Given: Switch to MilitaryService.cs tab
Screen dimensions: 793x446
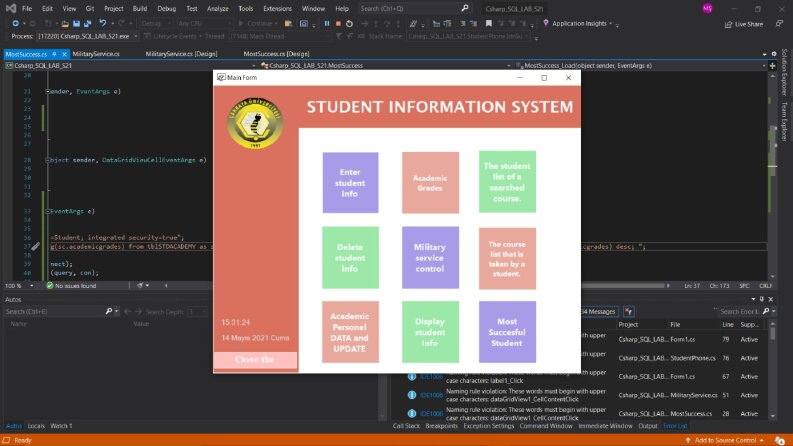Looking at the screenshot, I should 96,54.
